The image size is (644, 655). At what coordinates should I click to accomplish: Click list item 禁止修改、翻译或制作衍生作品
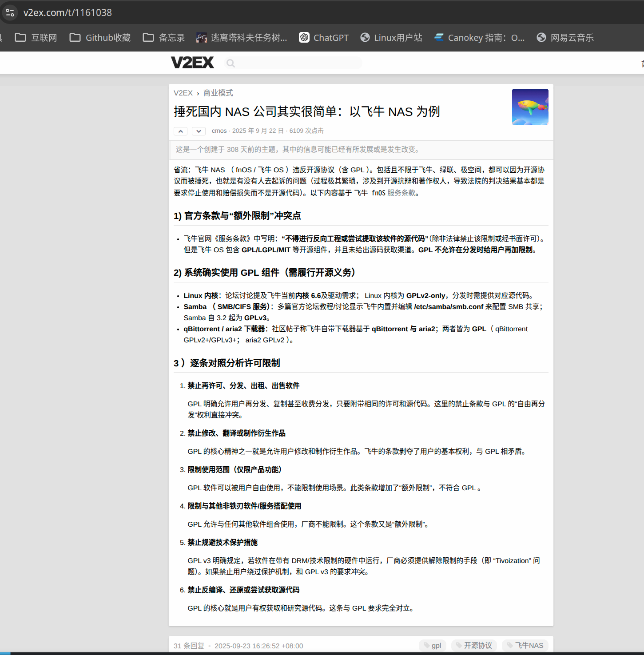tap(236, 433)
